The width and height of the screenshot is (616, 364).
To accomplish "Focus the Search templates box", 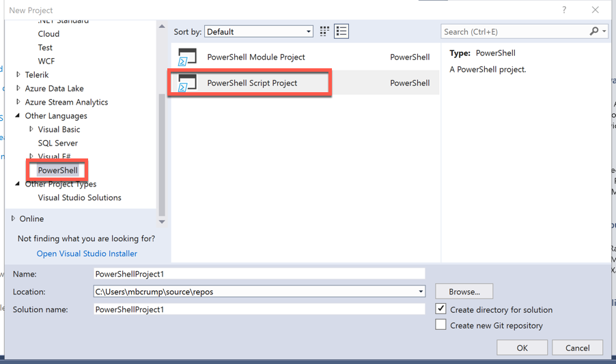I will click(515, 31).
